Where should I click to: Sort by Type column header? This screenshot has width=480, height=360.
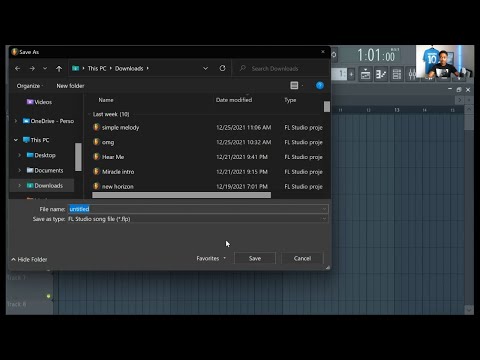point(290,100)
